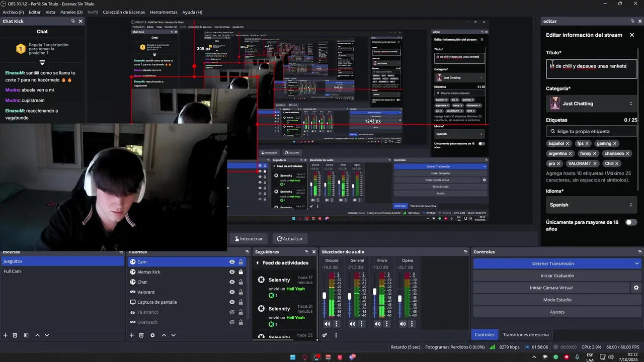Viewport: 644px width, 362px height.
Task: Close the Editar información del stream form
Action: pos(632,35)
